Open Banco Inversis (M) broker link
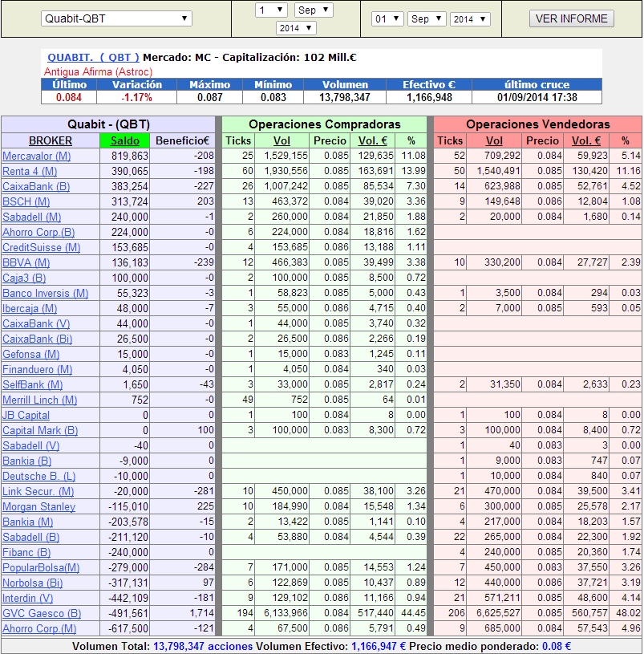This screenshot has width=644, height=654. [x=46, y=293]
